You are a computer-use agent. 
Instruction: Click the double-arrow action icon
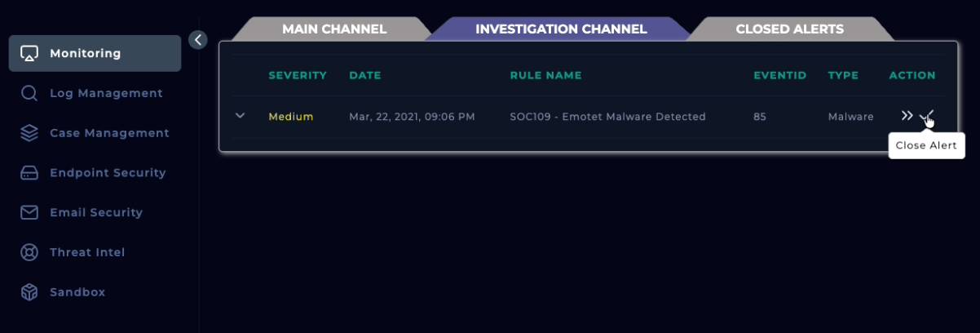point(907,116)
